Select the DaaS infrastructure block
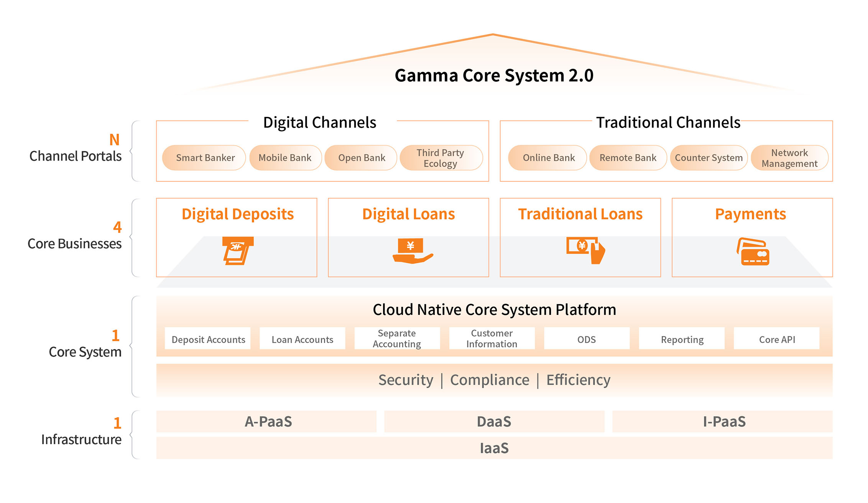868x503 pixels. coord(494,421)
